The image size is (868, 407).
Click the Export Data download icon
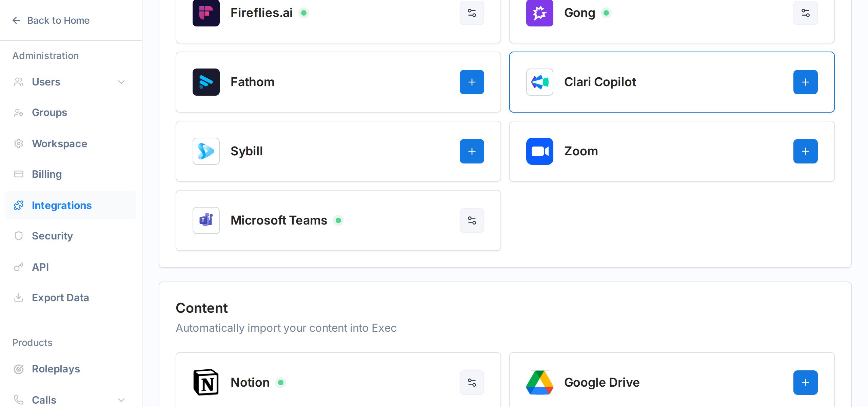tap(19, 298)
